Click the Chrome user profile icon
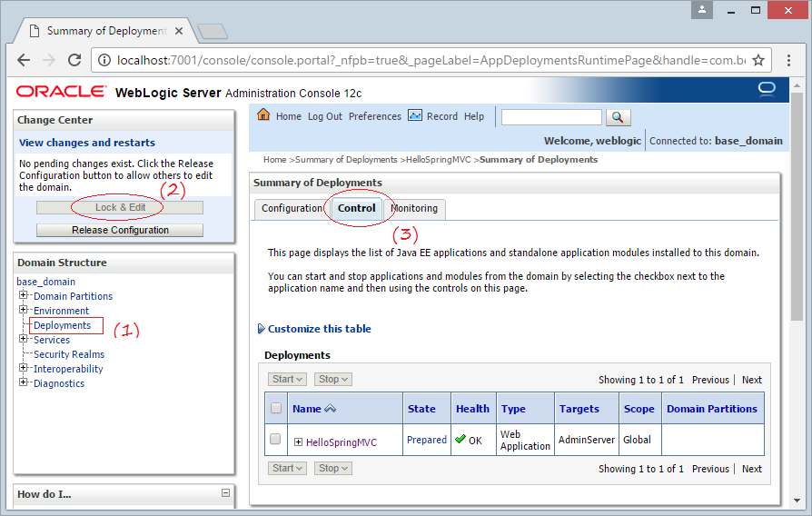This screenshot has height=516, width=812. pyautogui.click(x=702, y=10)
